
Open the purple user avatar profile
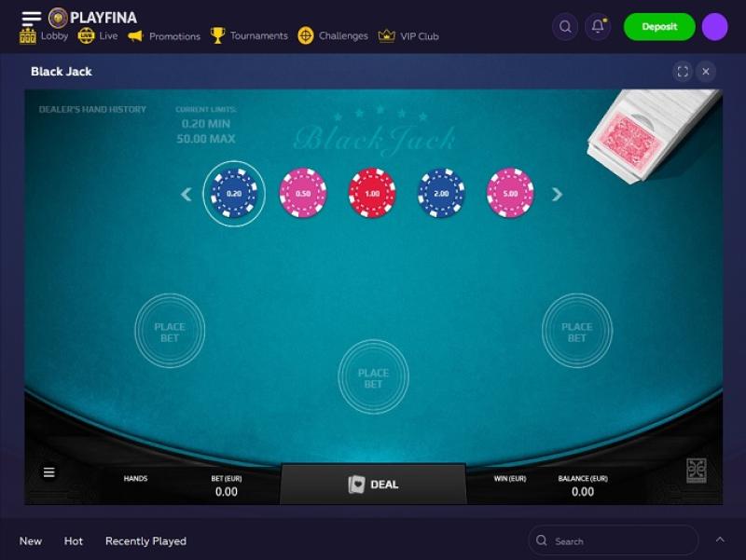(714, 27)
